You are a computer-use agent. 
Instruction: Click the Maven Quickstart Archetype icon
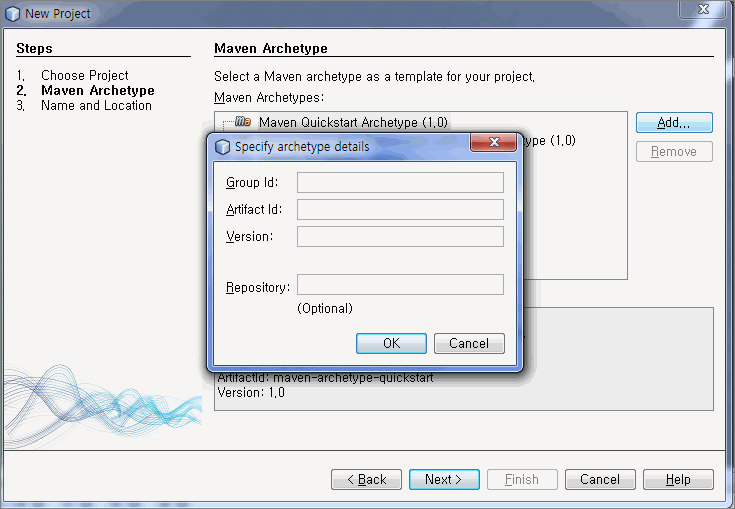243,122
